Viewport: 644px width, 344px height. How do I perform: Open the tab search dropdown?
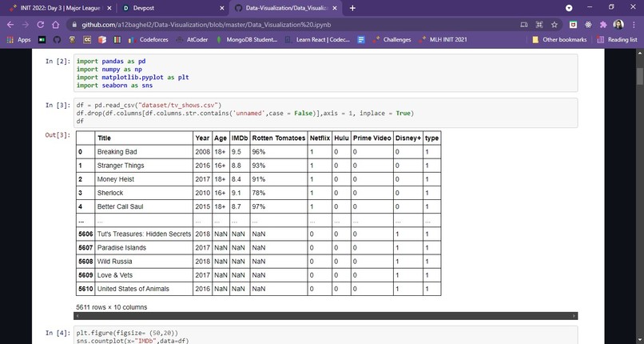[569, 8]
